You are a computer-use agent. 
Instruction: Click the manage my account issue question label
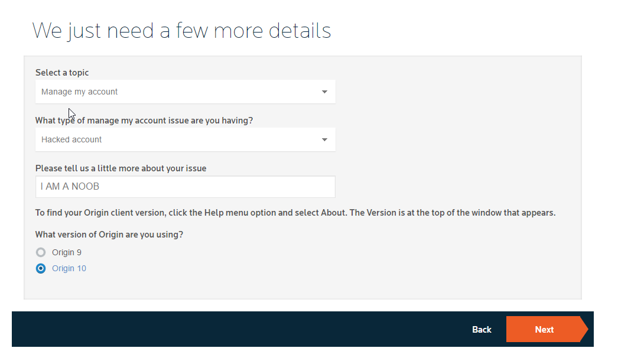144,121
